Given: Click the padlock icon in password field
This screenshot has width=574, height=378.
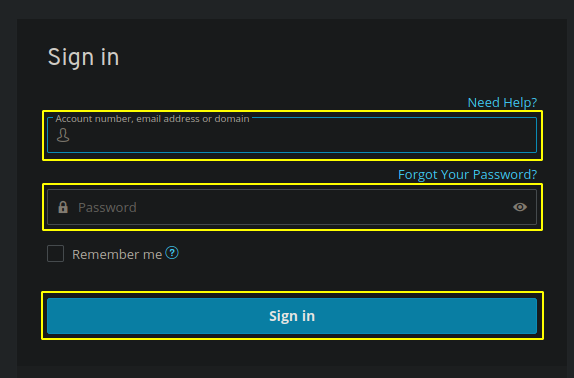Looking at the screenshot, I should (x=63, y=207).
